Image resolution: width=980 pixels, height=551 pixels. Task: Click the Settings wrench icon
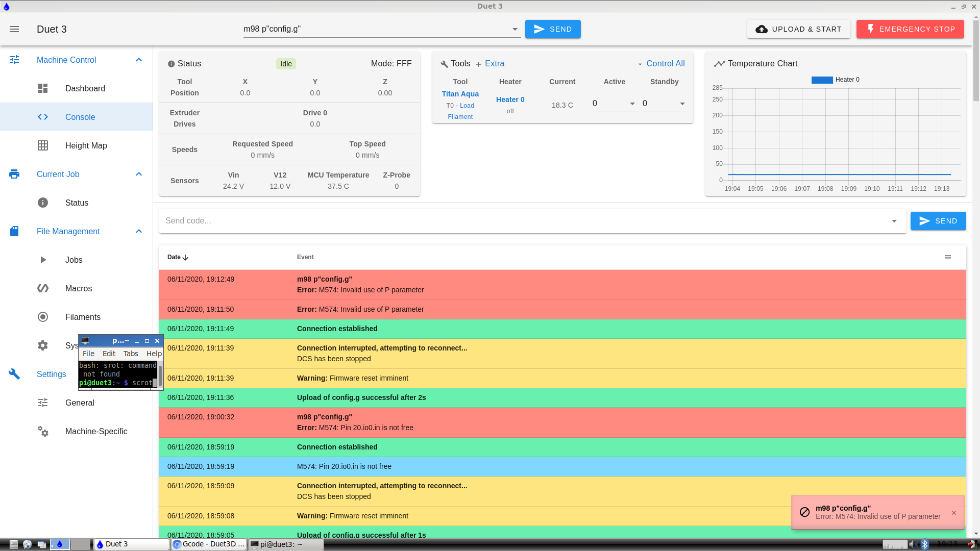click(14, 374)
